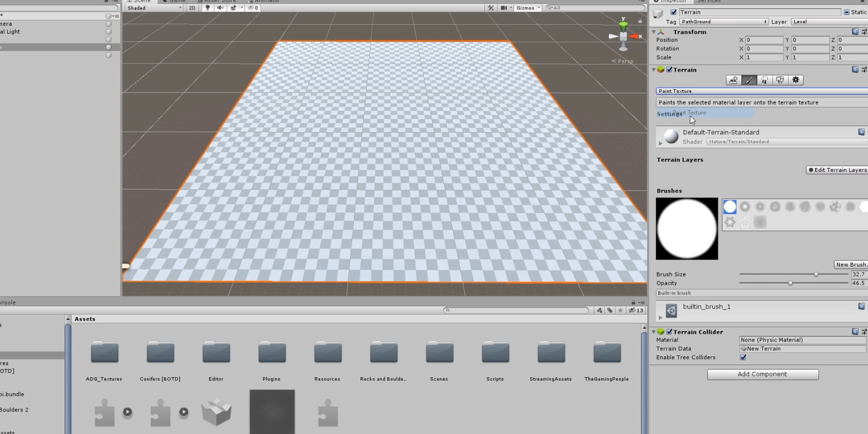868x434 pixels.
Task: Click the Add Component button
Action: pos(763,375)
